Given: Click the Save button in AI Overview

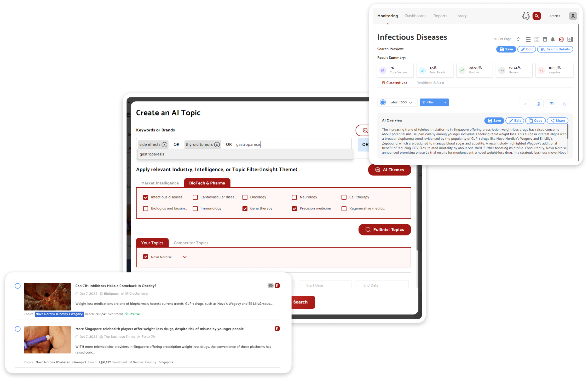Looking at the screenshot, I should pyautogui.click(x=494, y=120).
